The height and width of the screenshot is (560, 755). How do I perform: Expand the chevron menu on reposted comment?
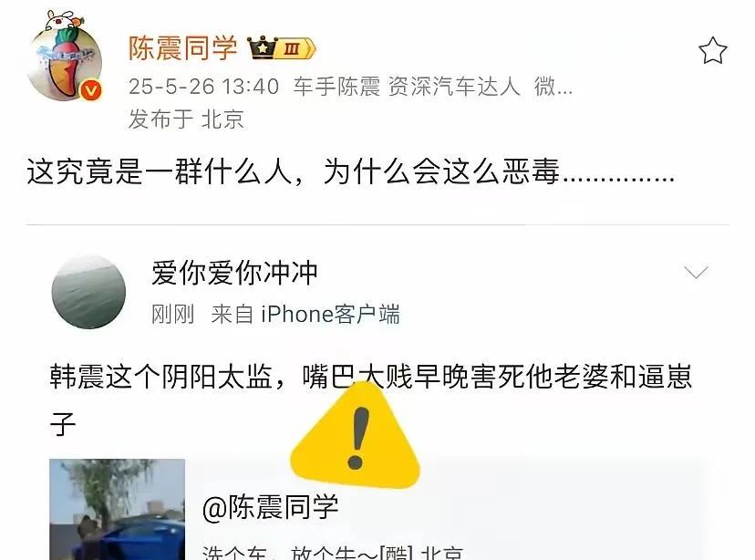tap(696, 272)
